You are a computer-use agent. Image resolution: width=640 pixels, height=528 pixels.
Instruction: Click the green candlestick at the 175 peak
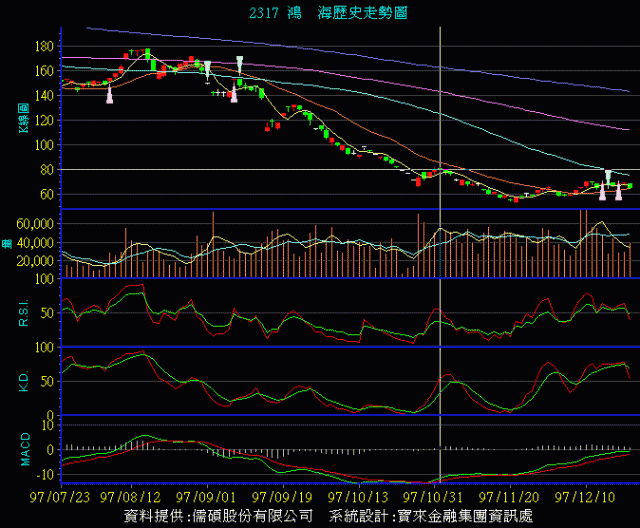coord(147,53)
